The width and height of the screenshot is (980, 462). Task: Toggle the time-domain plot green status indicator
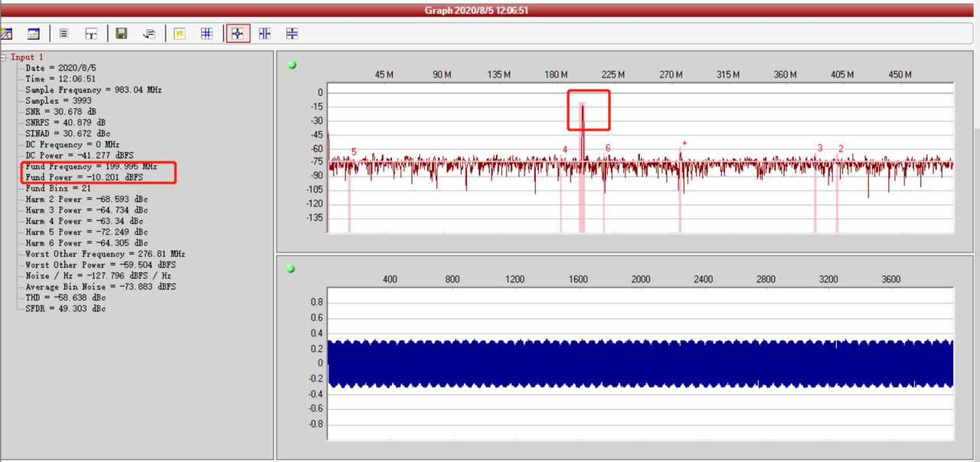pos(292,268)
